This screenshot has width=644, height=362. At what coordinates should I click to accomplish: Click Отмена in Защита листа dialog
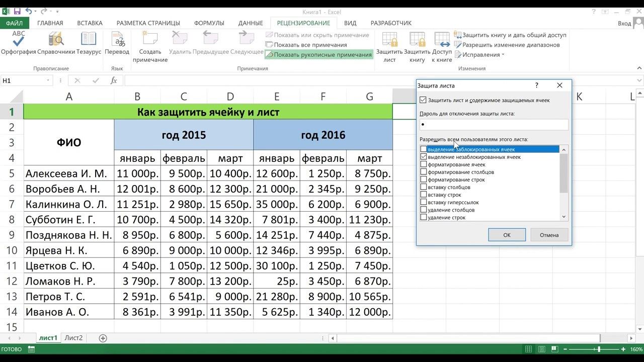[x=549, y=235]
